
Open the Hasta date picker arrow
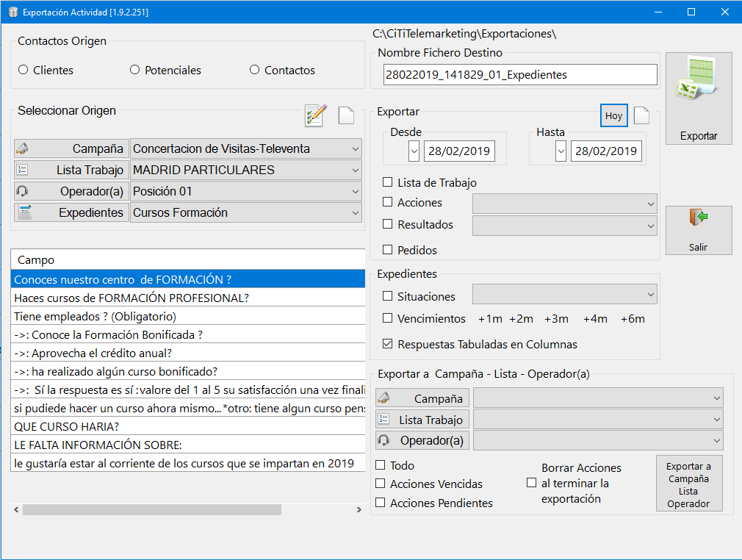pyautogui.click(x=561, y=151)
